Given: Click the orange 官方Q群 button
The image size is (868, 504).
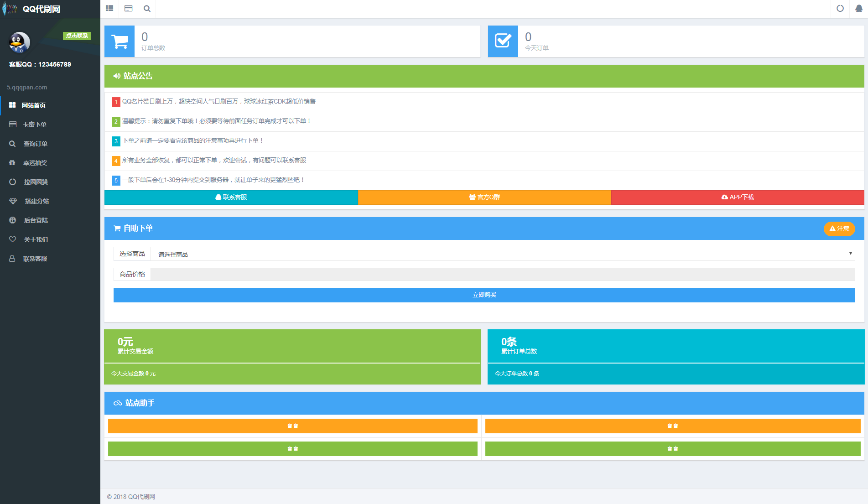Looking at the screenshot, I should 484,197.
